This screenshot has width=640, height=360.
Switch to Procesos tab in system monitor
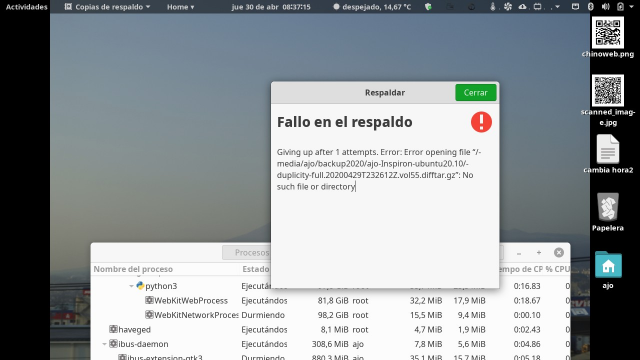point(247,253)
